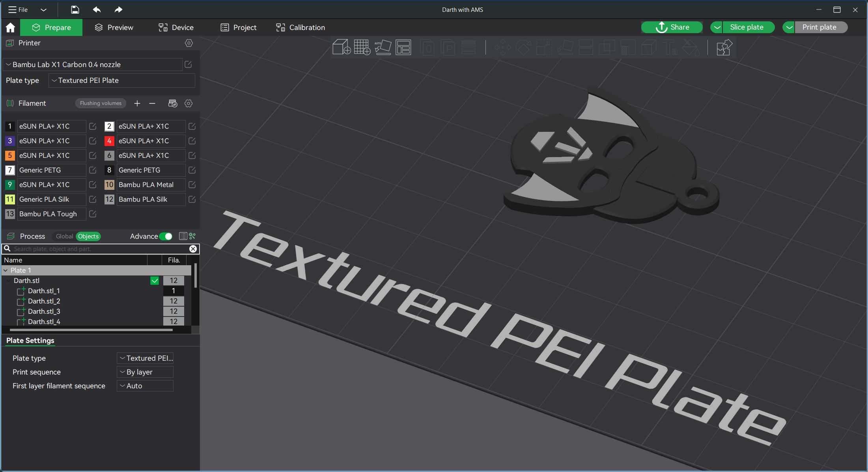Select the Darth.stl_1 part in the tree
This screenshot has height=472, width=868.
click(x=44, y=291)
